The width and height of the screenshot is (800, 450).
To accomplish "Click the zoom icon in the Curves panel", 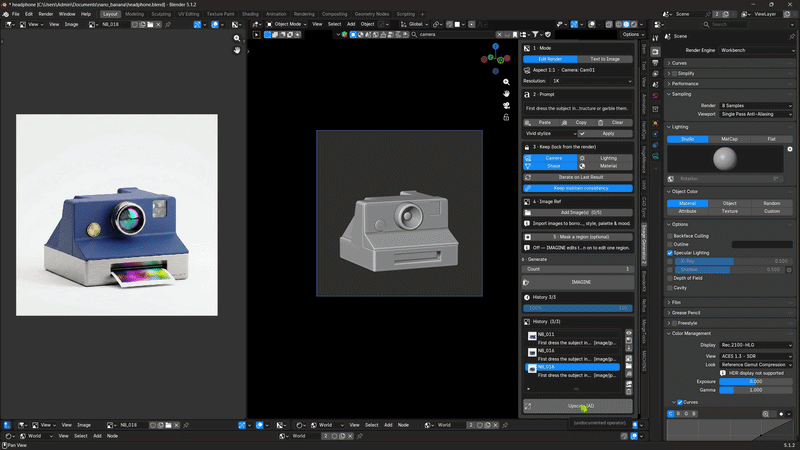I will tap(765, 414).
